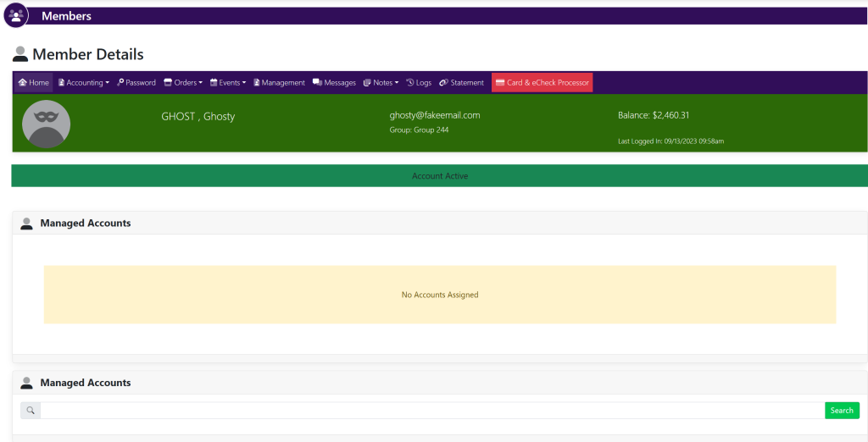View the Logs page
868x442 pixels.
click(419, 83)
